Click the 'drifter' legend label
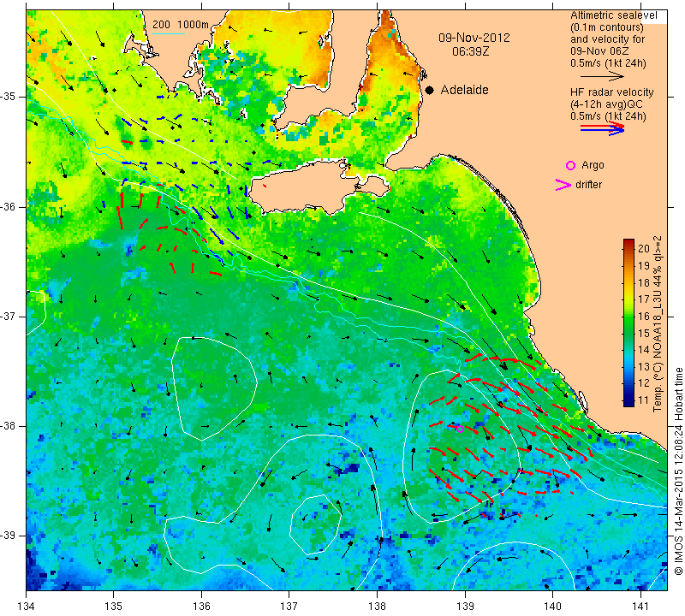 [x=588, y=185]
